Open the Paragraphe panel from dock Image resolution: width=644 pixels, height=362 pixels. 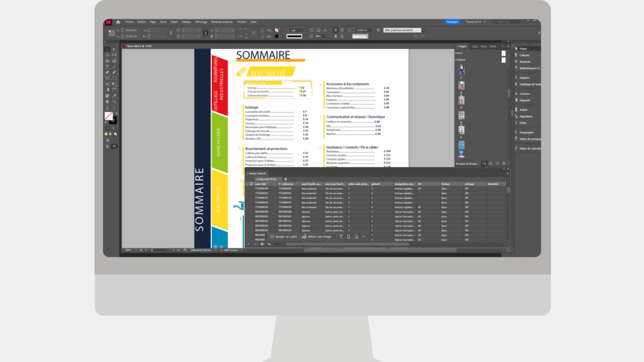(528, 132)
